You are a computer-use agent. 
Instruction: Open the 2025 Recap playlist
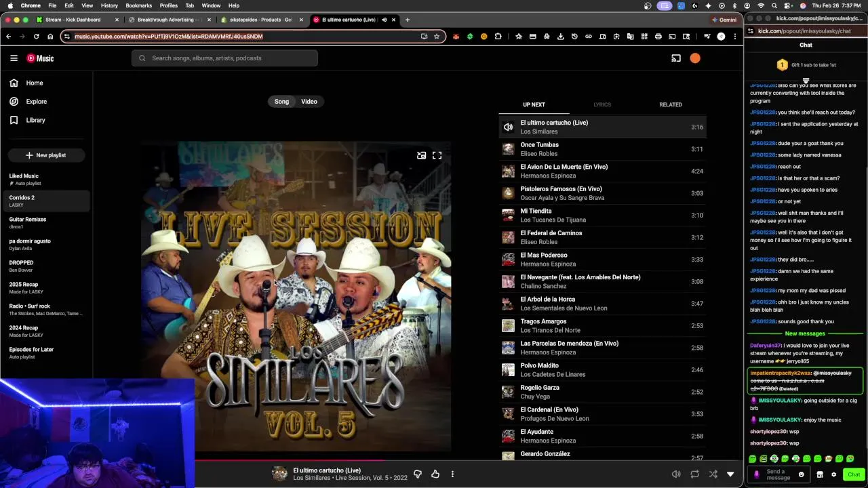point(46,287)
